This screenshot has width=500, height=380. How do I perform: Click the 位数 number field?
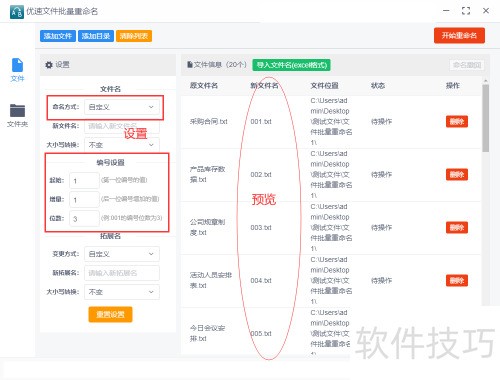[84, 219]
